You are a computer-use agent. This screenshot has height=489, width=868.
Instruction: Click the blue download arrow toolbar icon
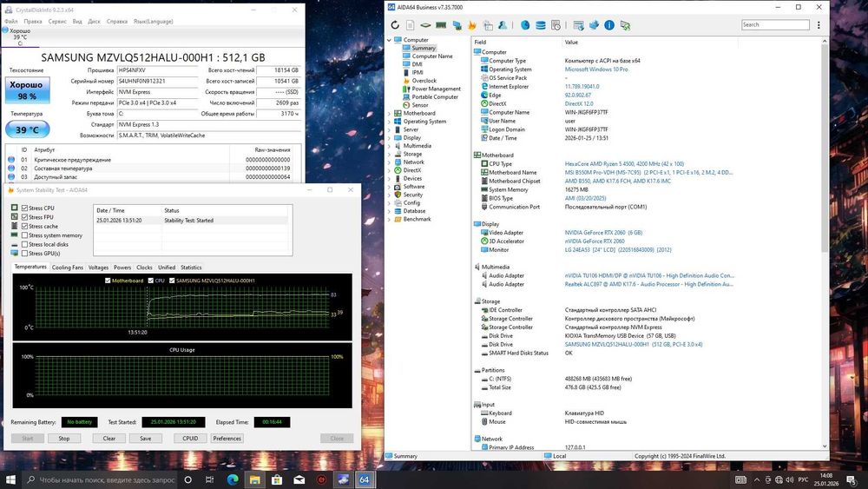594,25
